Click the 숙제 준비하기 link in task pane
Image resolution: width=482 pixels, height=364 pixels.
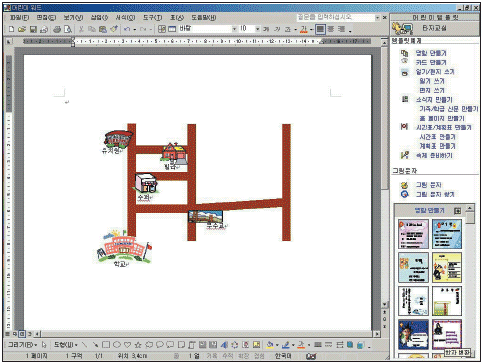434,155
